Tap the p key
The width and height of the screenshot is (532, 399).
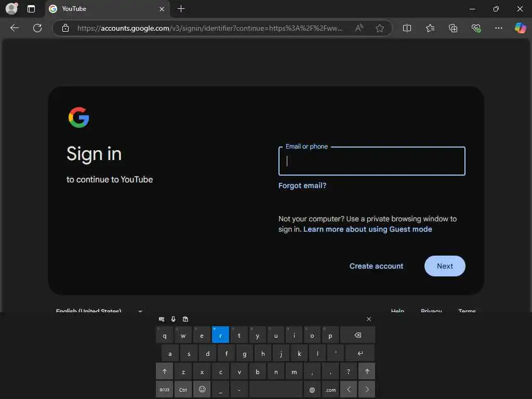click(330, 335)
